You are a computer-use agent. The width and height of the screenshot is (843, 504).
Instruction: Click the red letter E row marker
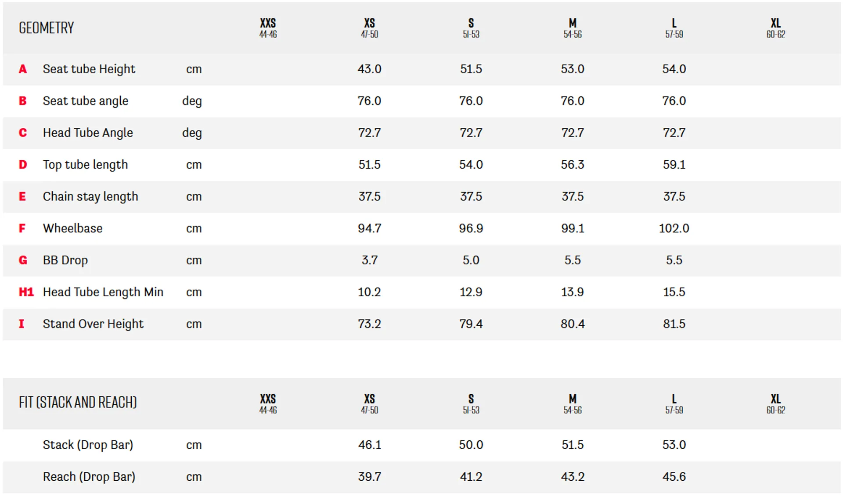(22, 196)
